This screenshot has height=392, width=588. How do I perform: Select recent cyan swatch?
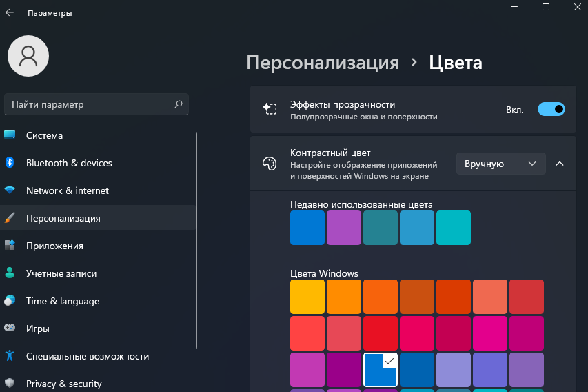pyautogui.click(x=454, y=228)
